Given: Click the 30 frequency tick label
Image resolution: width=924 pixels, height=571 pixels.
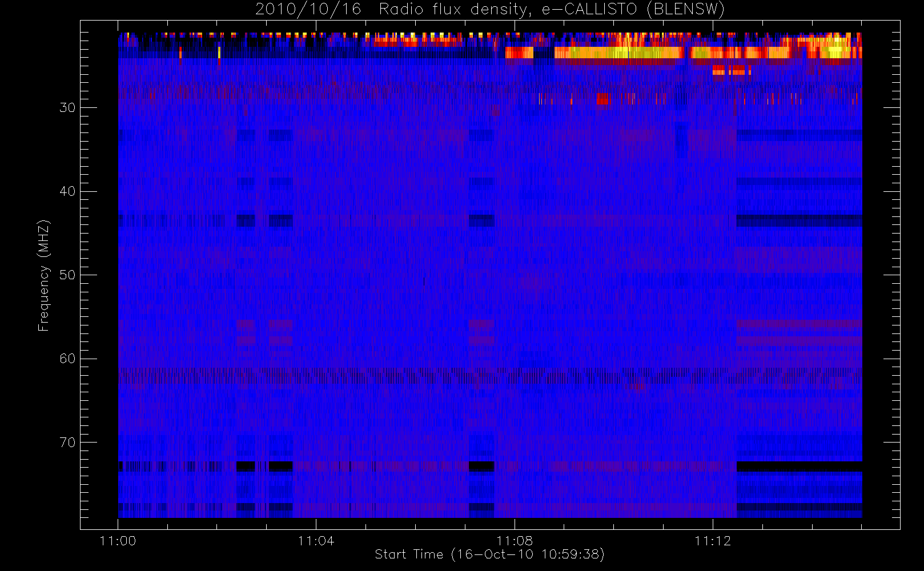Looking at the screenshot, I should 67,108.
